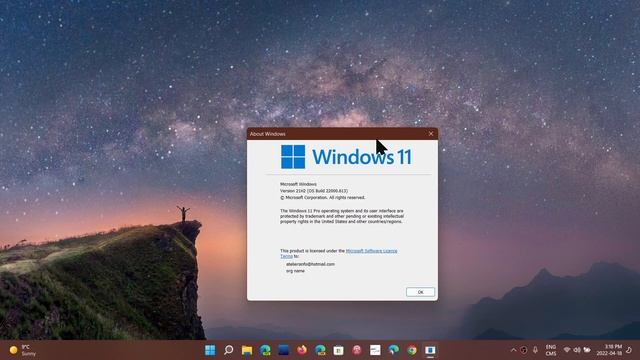Select the active About Windows taskbar icon

click(x=430, y=350)
